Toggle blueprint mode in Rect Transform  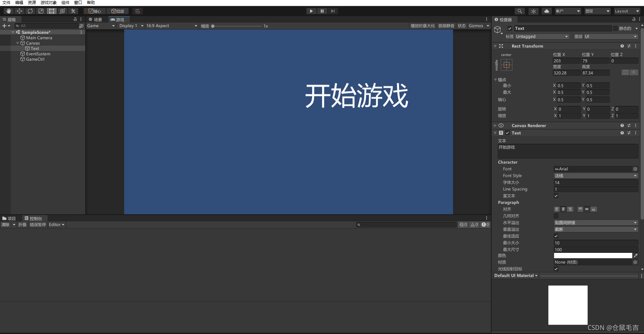(x=625, y=72)
